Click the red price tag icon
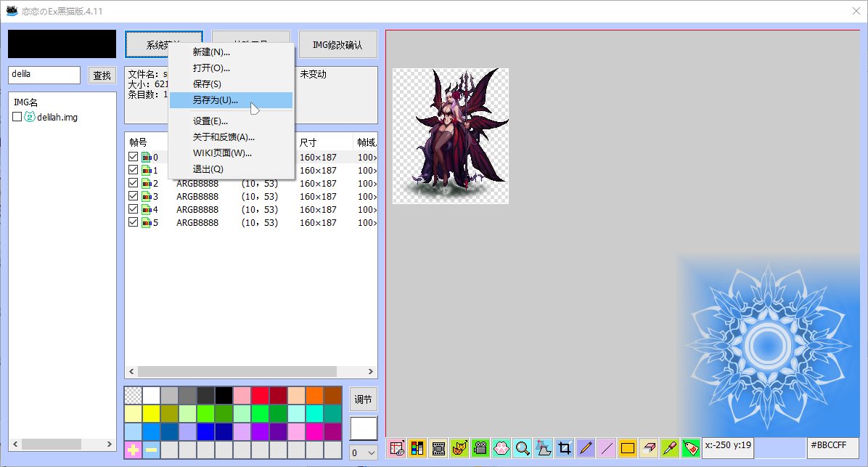 click(x=691, y=448)
